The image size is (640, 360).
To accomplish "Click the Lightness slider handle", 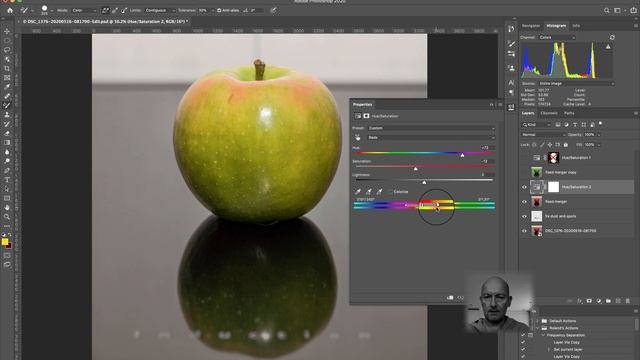I will (424, 182).
